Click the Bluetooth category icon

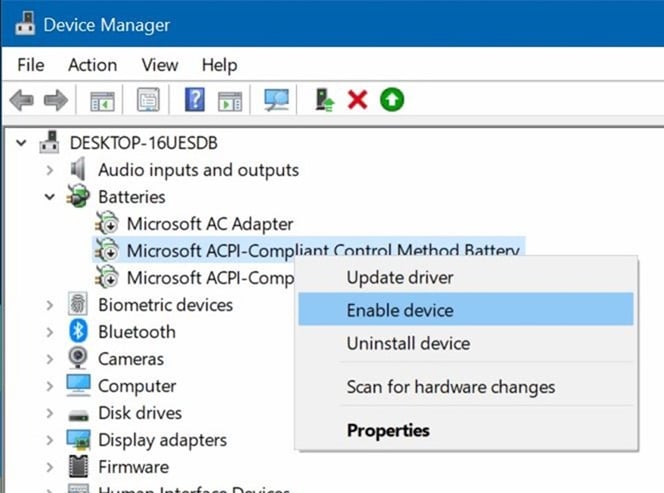coord(78,331)
